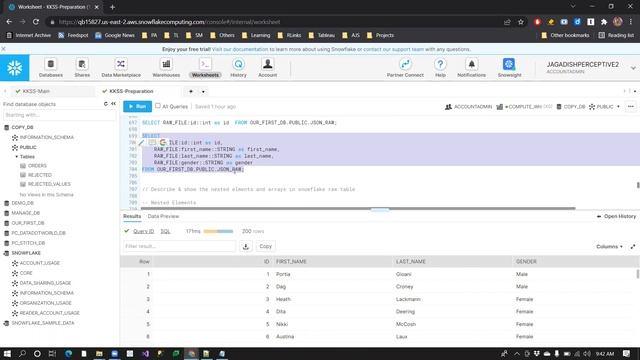
Task: Collapse the COPY_DB database node
Action: pos(7,127)
